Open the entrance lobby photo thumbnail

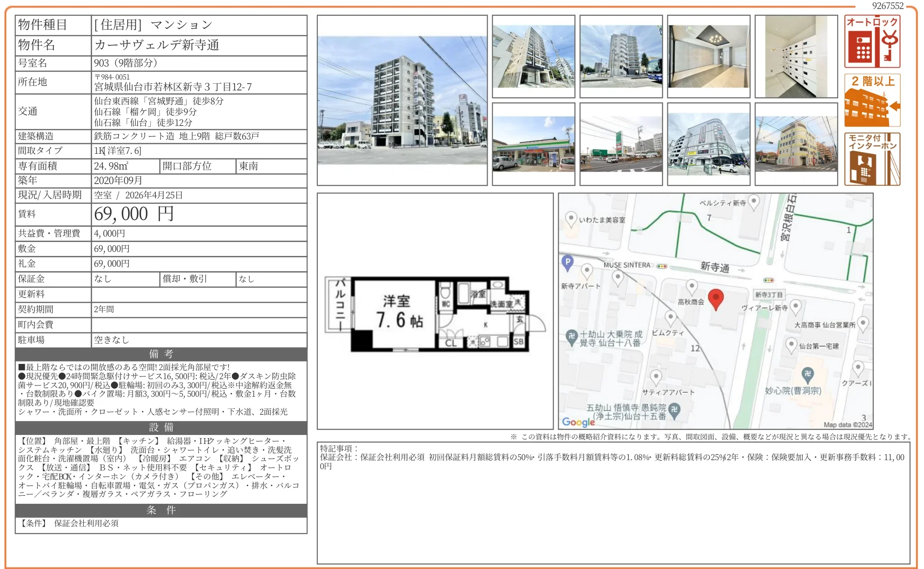(709, 57)
